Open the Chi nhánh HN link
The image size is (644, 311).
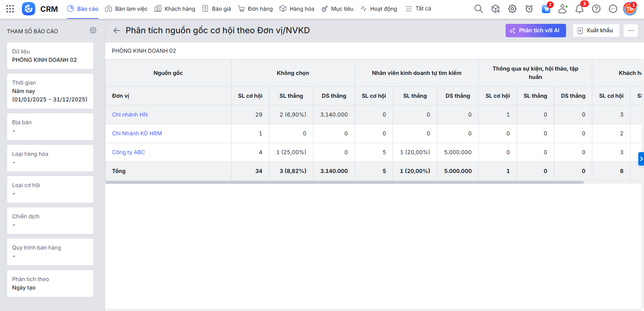tap(130, 115)
